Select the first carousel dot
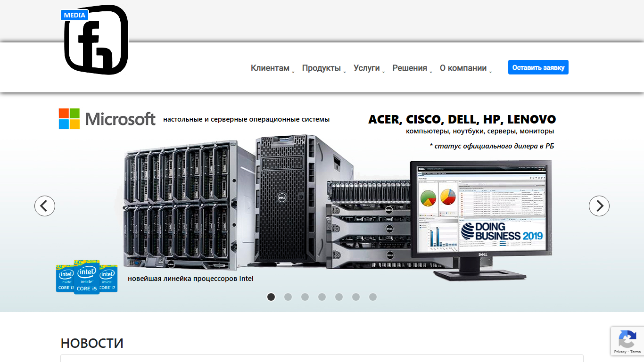Screen dimensions: 644x362 click(x=271, y=297)
